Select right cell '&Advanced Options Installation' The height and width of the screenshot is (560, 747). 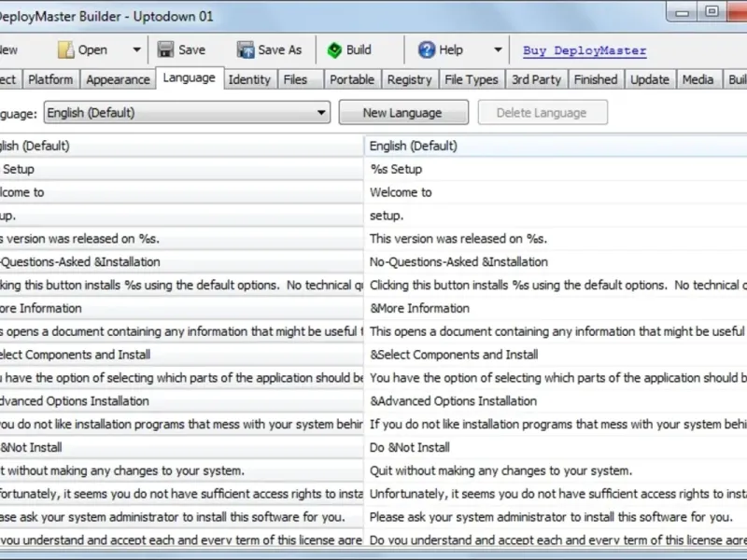pyautogui.click(x=556, y=401)
